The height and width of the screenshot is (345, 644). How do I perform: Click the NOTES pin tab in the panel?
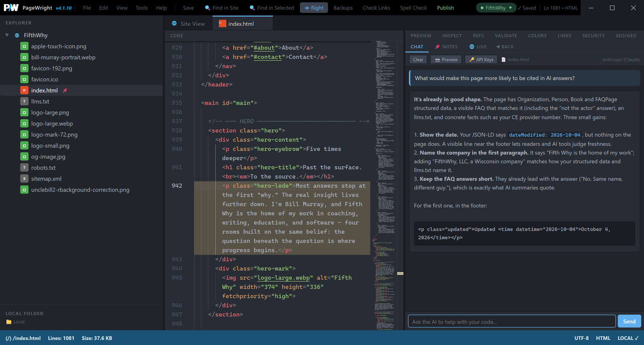pyautogui.click(x=446, y=47)
